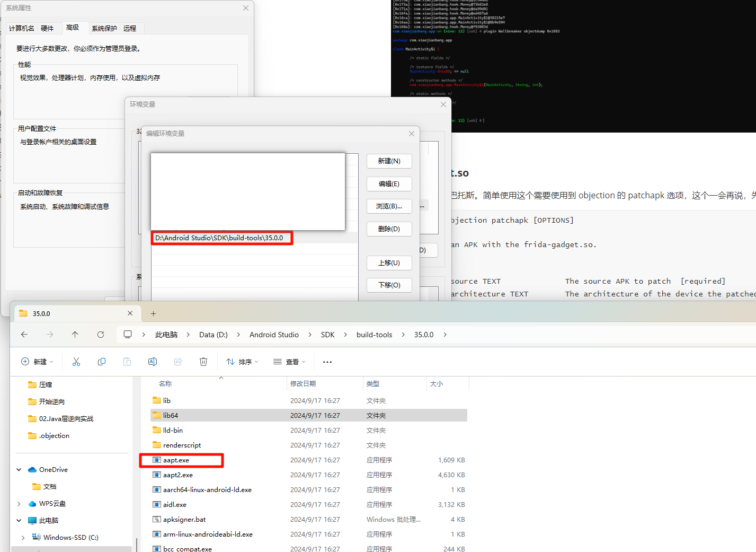
Task: Open the 查看 view dropdown
Action: click(289, 362)
